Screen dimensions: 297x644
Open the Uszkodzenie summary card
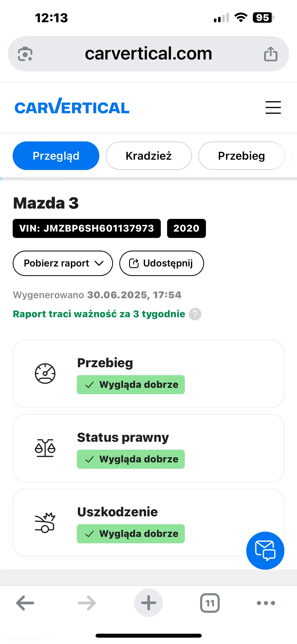[x=148, y=523]
